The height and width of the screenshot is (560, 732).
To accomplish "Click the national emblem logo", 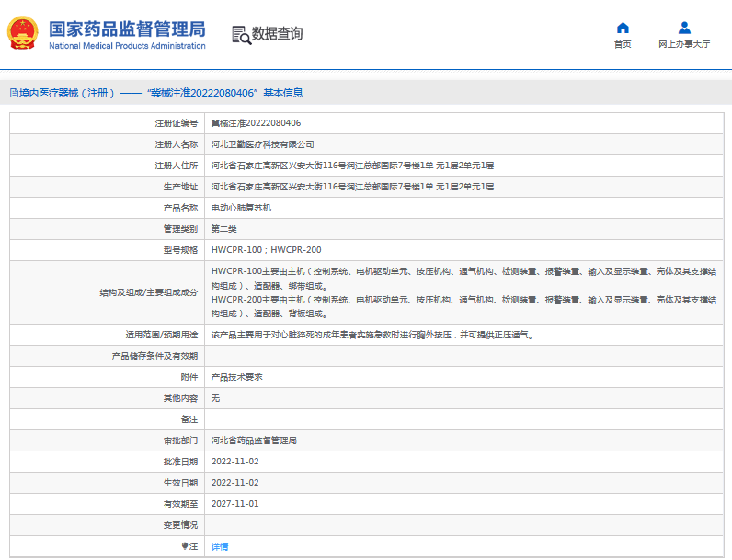I will coord(22,33).
